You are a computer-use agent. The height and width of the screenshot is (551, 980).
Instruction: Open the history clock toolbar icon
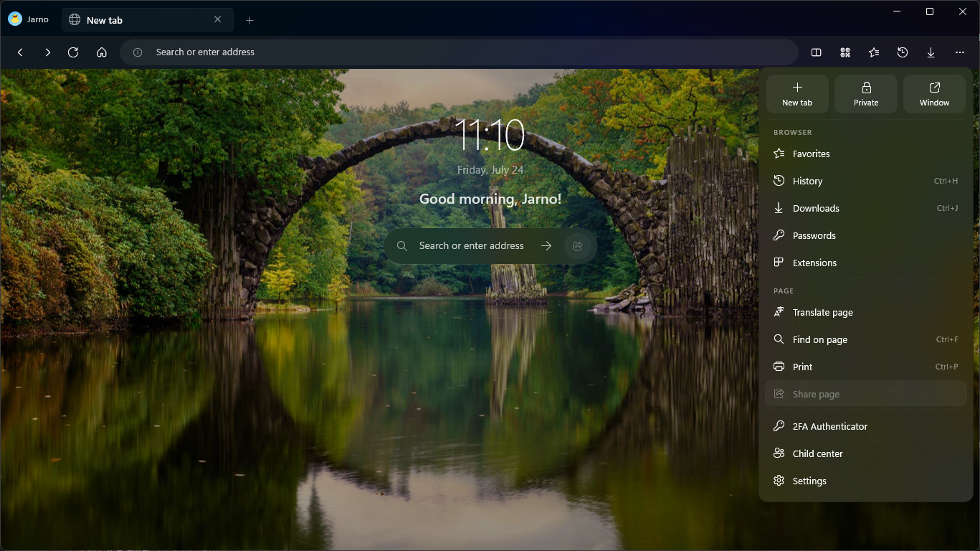(x=903, y=52)
